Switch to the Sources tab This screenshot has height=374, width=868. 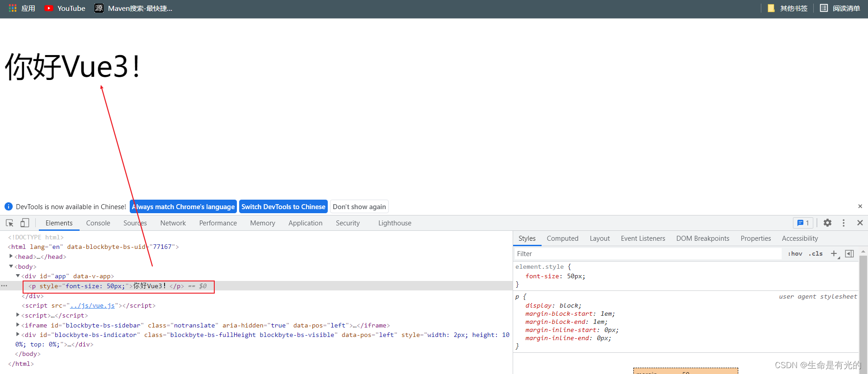point(135,223)
